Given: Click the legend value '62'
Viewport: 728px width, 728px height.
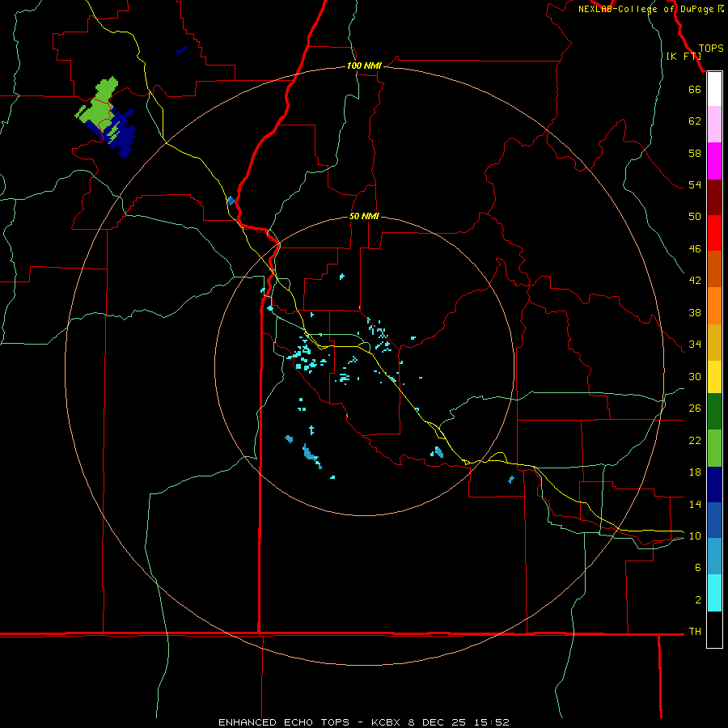Looking at the screenshot, I should coord(695,121).
